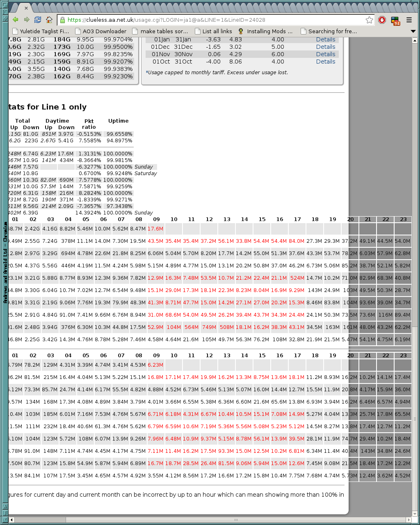The height and width of the screenshot is (525, 420).
Task: Click the '65.5M' cell in the shaded columns
Action: 402,414
